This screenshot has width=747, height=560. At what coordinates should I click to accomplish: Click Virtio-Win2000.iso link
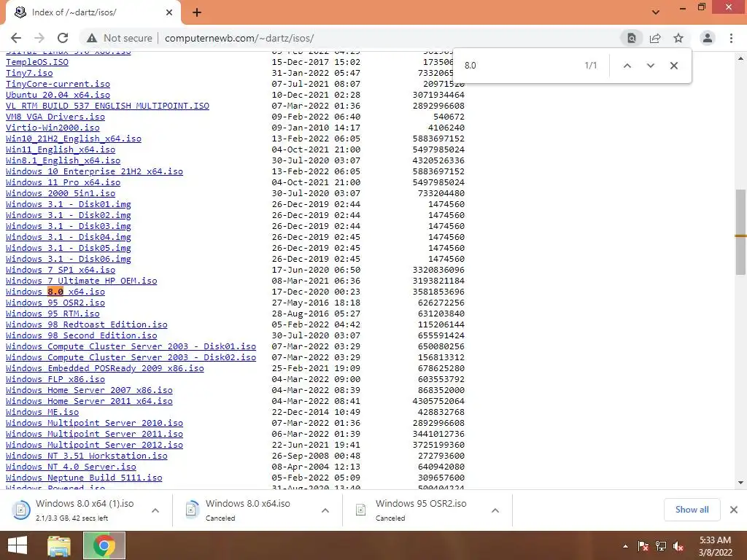pos(53,128)
